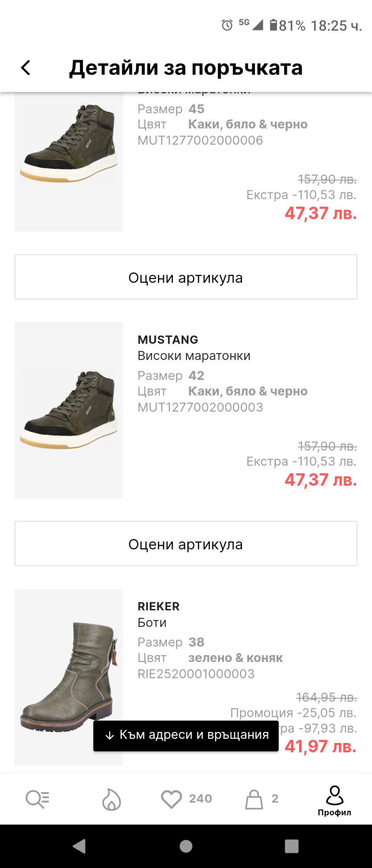Tap the wishlist count 240
The width and height of the screenshot is (372, 868).
point(200,798)
